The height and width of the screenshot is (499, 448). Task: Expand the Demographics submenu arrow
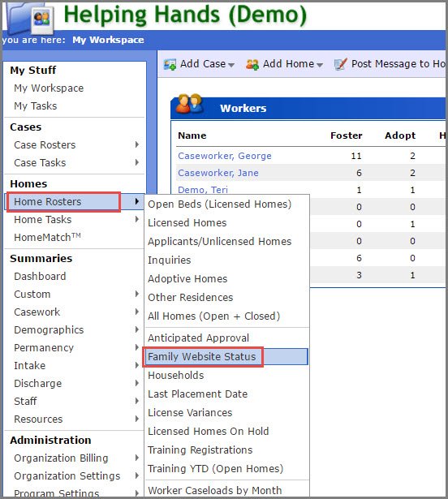pos(137,329)
